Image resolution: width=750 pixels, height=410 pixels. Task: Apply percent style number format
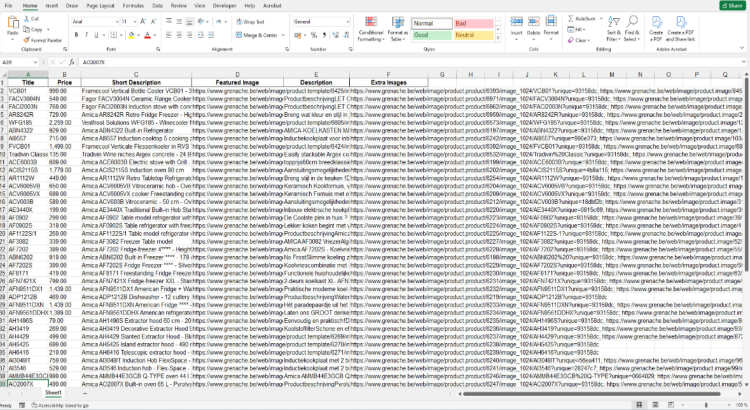pyautogui.click(x=314, y=35)
